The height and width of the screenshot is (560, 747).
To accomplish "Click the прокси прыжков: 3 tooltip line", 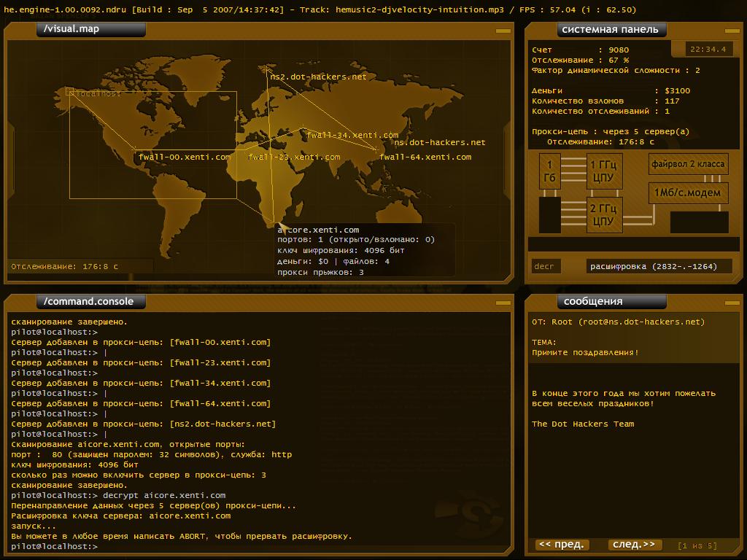I will (x=321, y=273).
